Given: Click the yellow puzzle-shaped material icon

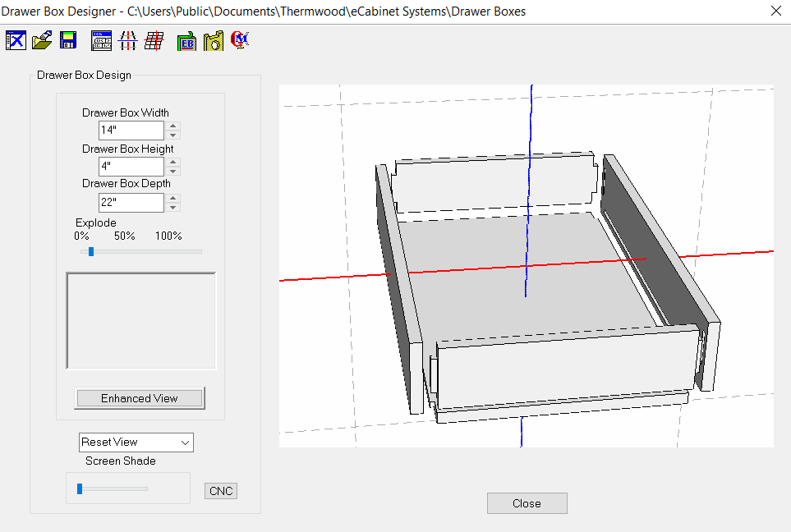Looking at the screenshot, I should click(x=214, y=41).
